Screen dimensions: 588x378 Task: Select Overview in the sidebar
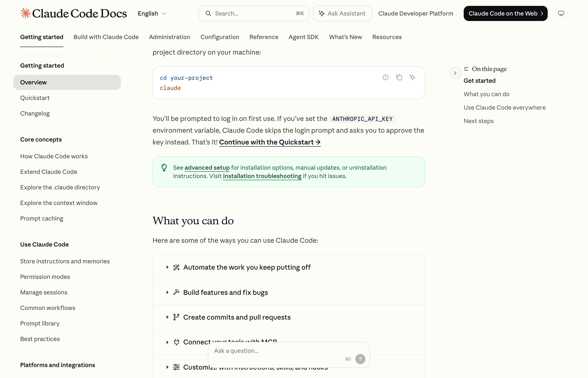[67, 82]
